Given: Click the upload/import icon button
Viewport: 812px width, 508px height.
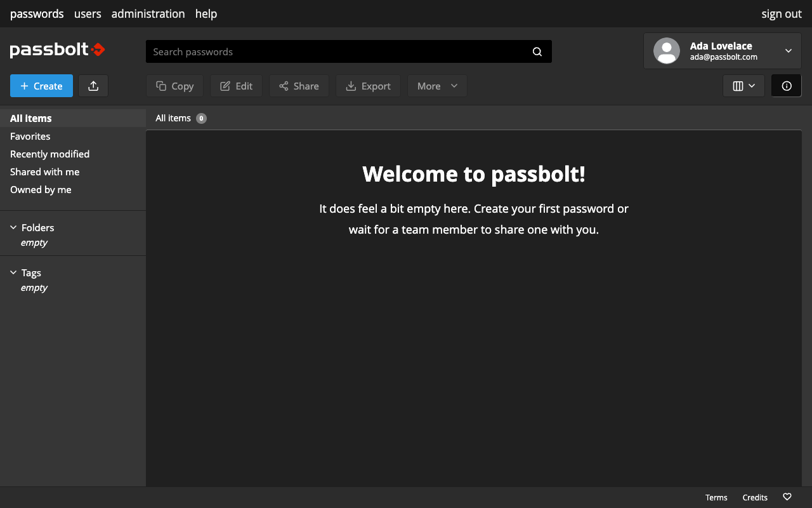Looking at the screenshot, I should click(93, 86).
